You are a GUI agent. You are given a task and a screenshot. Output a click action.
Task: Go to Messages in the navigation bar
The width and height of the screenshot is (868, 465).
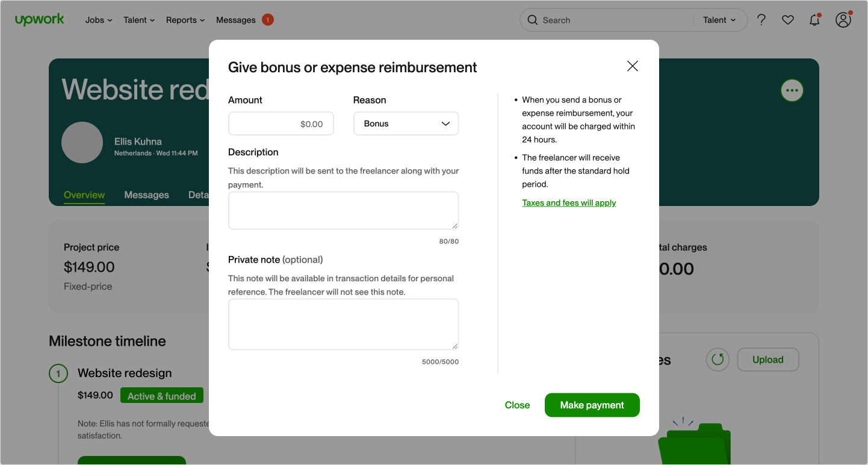[x=236, y=20]
